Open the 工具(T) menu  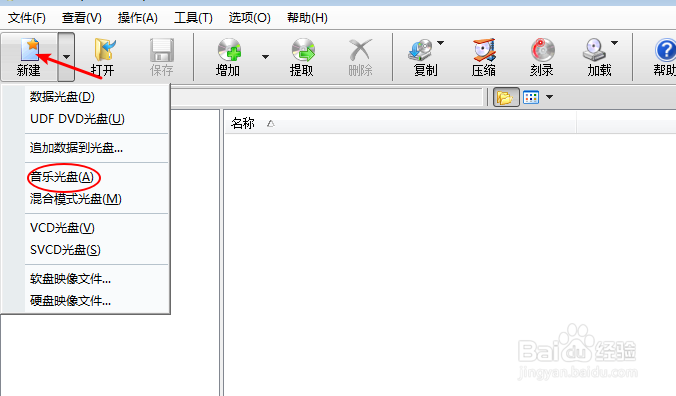tap(194, 18)
